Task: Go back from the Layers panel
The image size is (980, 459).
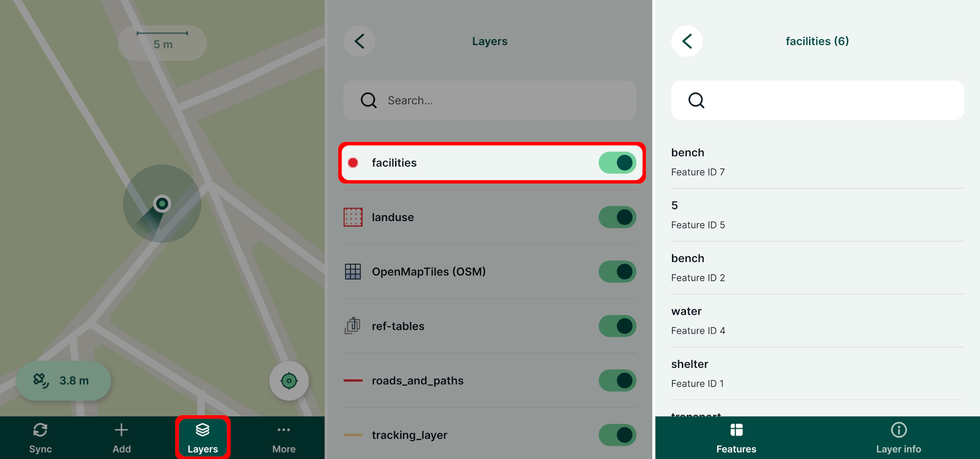Action: (x=359, y=41)
